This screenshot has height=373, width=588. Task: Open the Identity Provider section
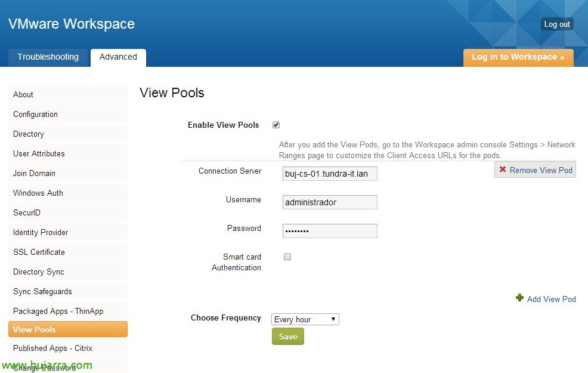68,232
